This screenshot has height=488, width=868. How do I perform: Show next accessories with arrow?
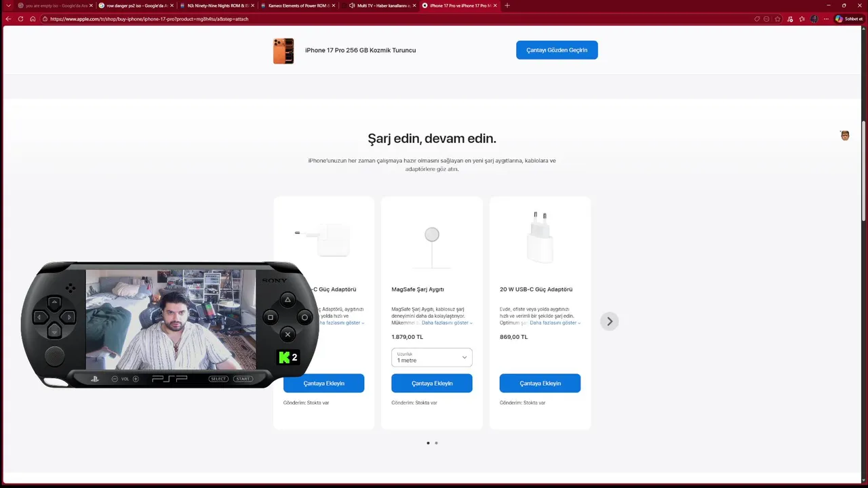[x=610, y=321]
